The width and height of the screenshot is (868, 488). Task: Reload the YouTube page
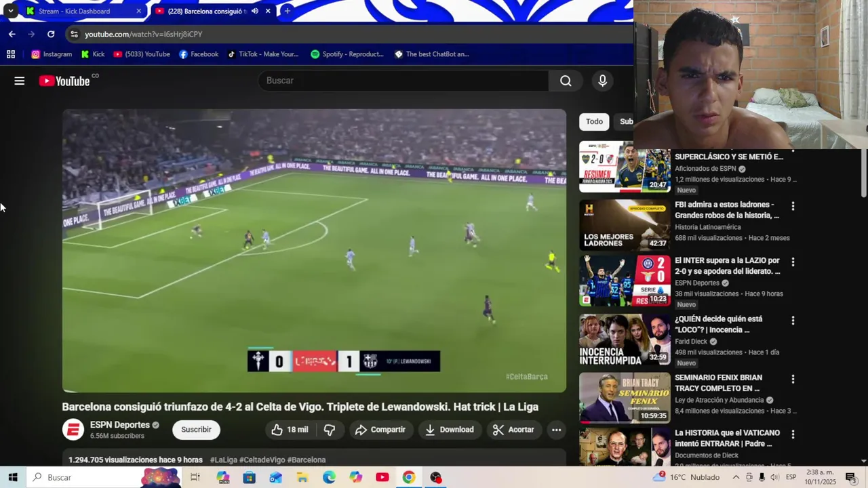coord(51,34)
